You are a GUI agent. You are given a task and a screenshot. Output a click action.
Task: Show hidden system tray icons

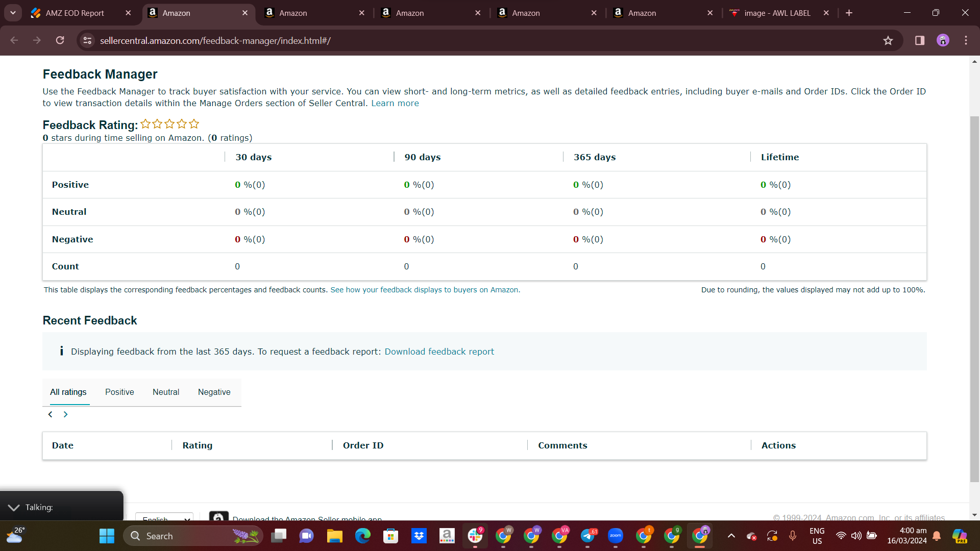coord(731,536)
